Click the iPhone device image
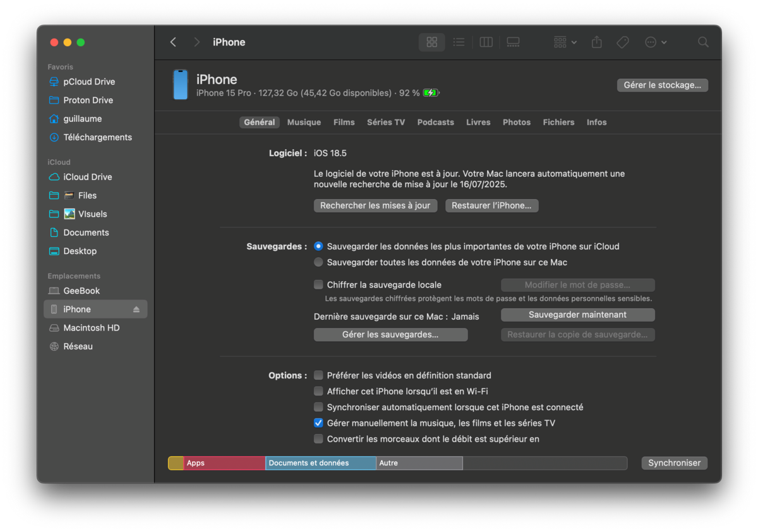The height and width of the screenshot is (532, 758). 181,85
